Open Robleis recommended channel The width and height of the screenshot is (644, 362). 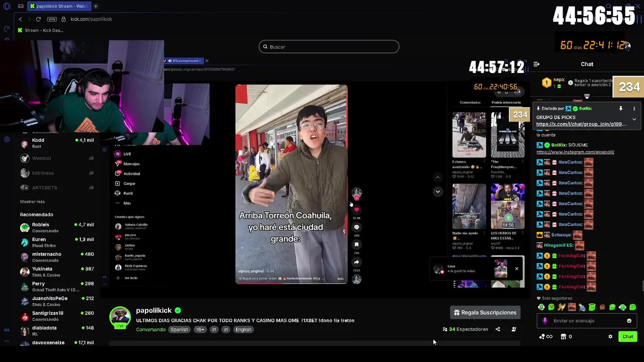coord(57,228)
